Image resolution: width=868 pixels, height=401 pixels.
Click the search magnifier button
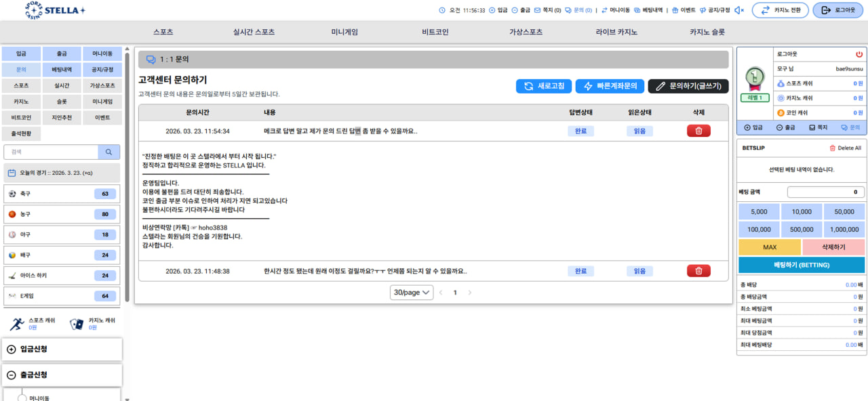[108, 152]
